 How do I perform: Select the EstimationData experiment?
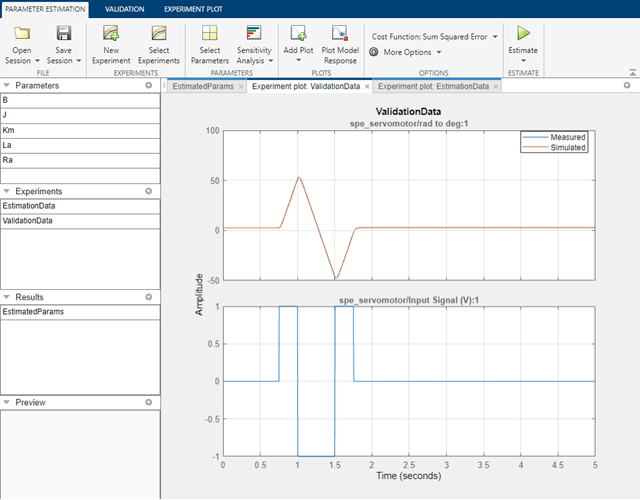point(80,206)
